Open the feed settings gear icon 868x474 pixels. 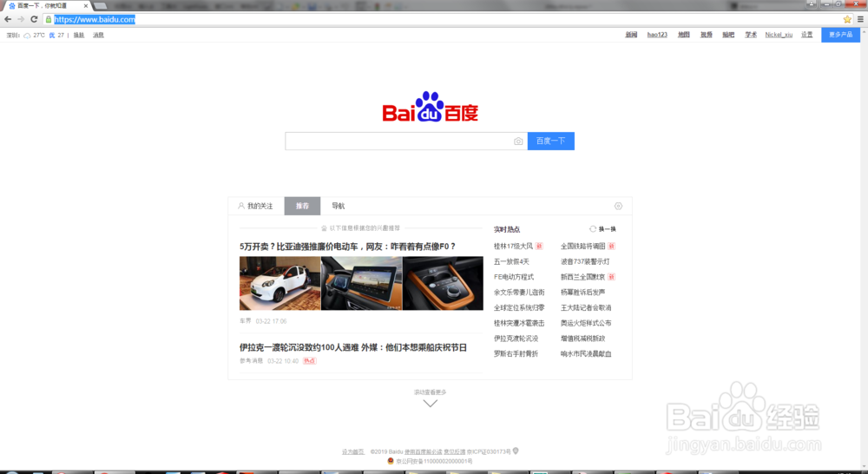(618, 206)
